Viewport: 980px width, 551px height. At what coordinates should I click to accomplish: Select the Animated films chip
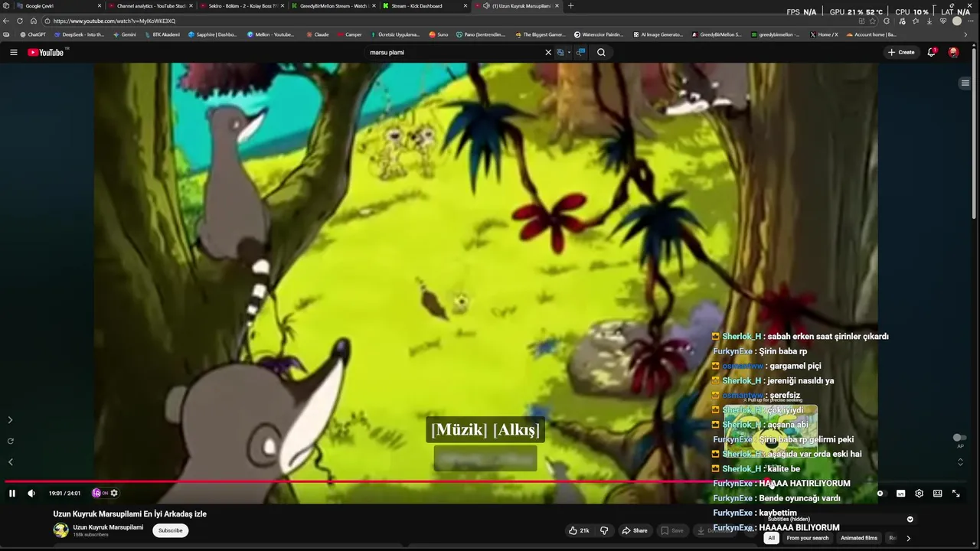(x=859, y=538)
